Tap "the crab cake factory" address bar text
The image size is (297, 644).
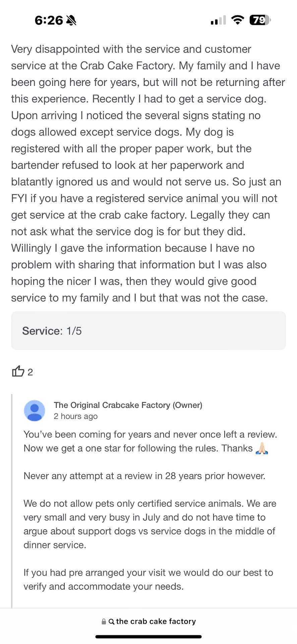(156, 622)
